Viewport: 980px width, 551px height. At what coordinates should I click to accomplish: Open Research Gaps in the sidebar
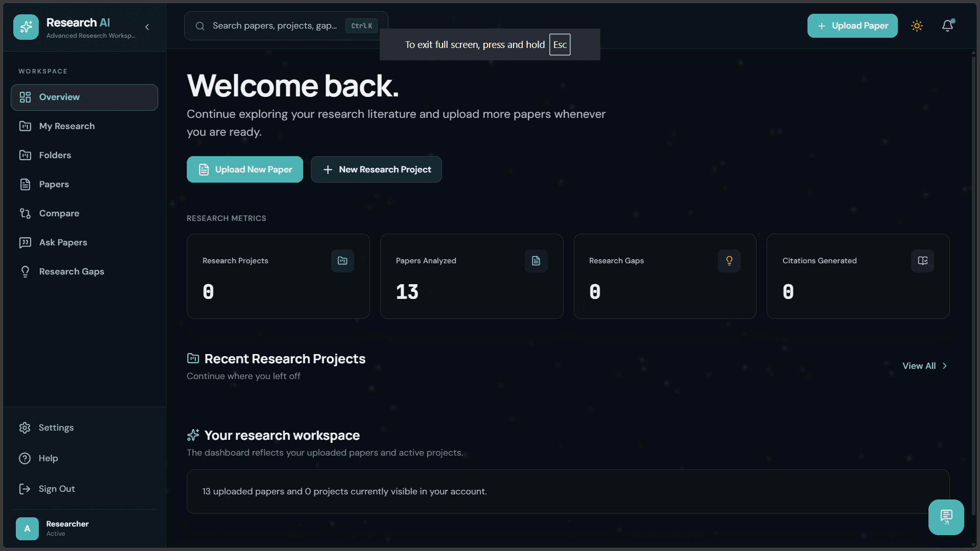pos(84,271)
